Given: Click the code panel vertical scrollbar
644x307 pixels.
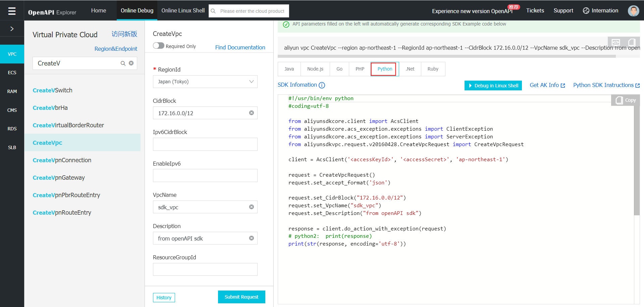Looking at the screenshot, I should [x=637, y=161].
